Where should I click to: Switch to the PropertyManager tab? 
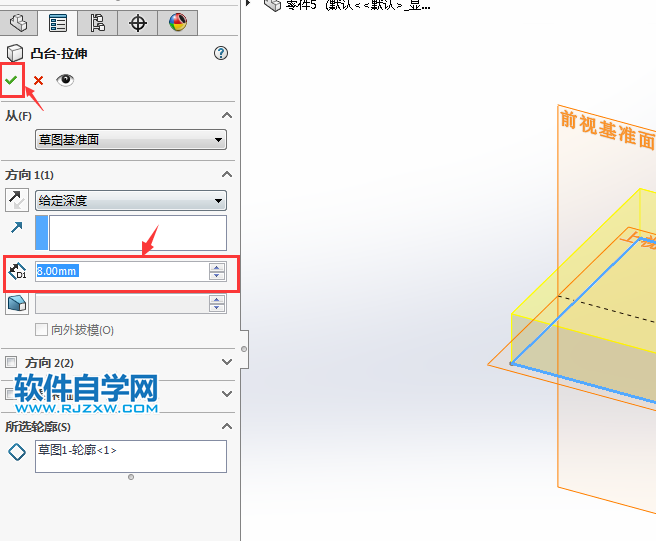click(57, 23)
